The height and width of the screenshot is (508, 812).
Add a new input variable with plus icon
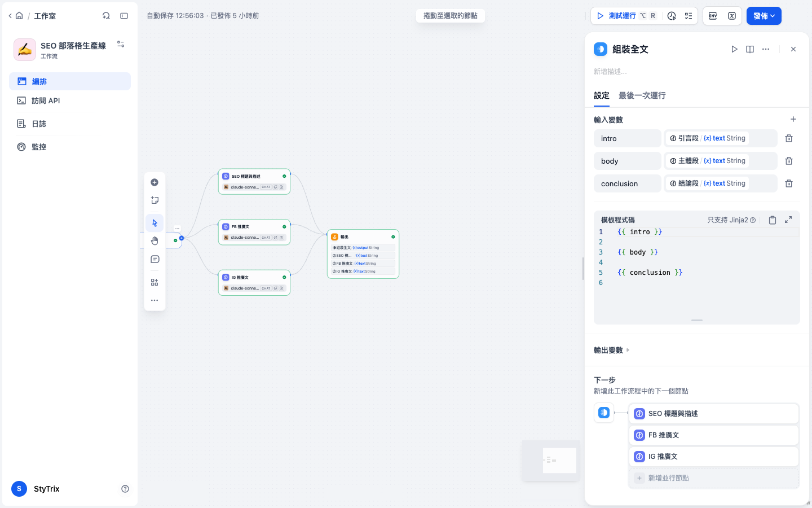(793, 119)
